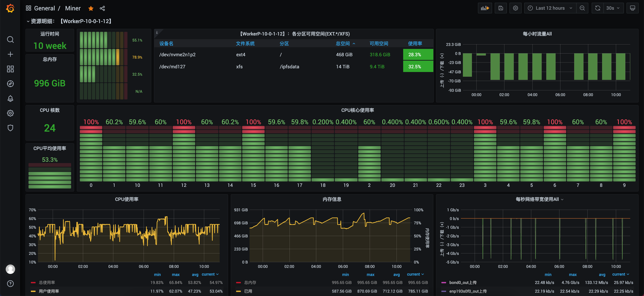Expand the 30s refresh interval dropdown
Screen dimensions: 644x296
(613, 8)
